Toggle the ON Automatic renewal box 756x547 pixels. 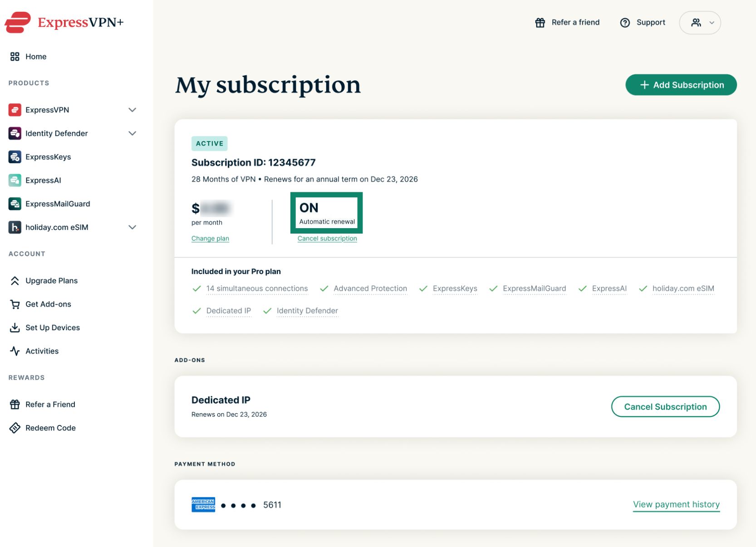[x=326, y=213]
